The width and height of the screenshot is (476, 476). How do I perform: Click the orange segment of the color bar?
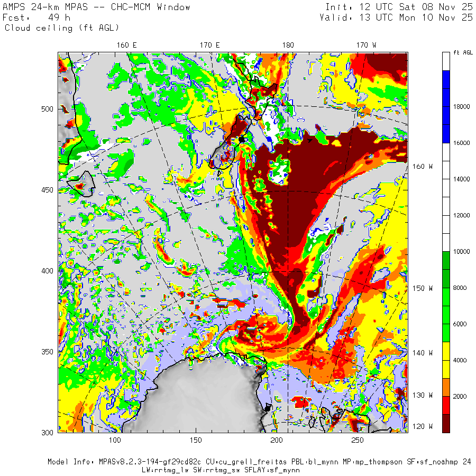tap(446, 387)
